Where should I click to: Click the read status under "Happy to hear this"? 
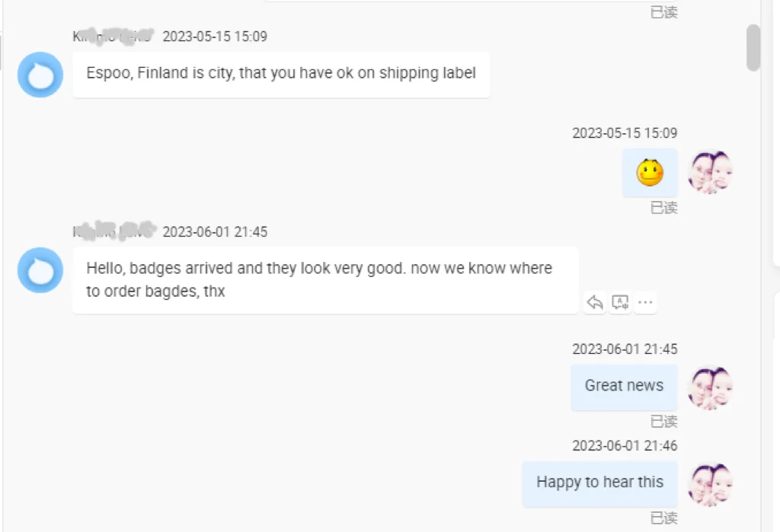click(663, 518)
